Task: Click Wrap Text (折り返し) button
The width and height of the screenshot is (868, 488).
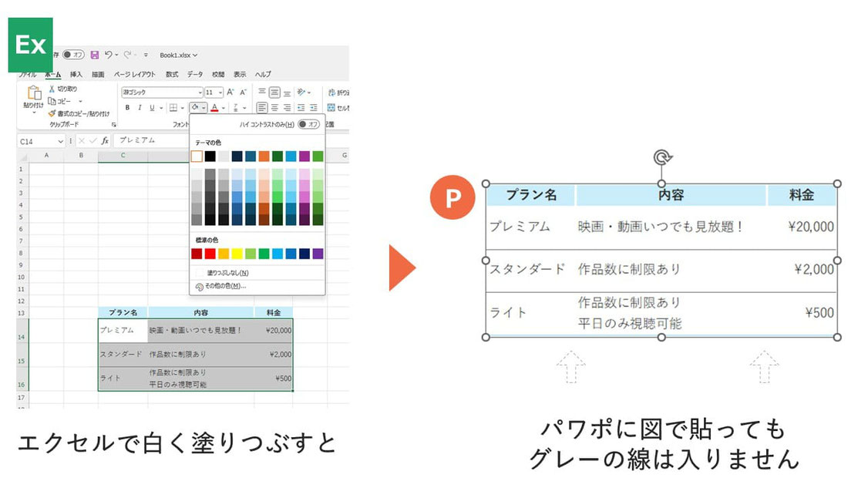Action: point(338,92)
